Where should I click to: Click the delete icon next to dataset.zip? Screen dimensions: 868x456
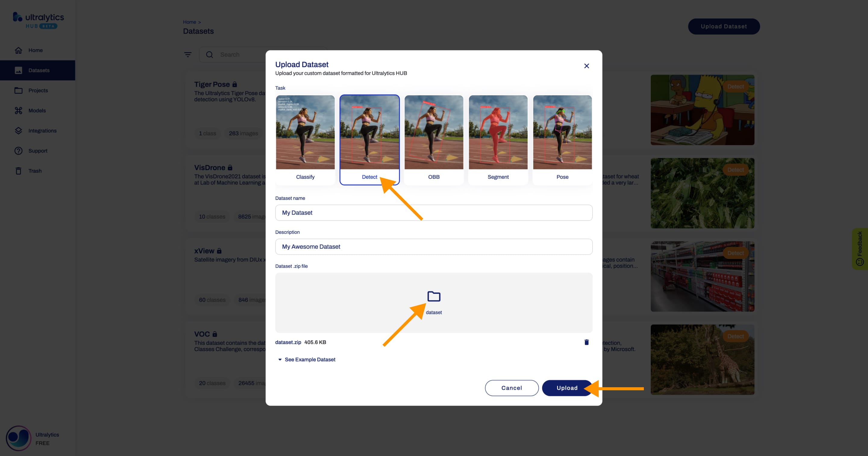(x=587, y=342)
